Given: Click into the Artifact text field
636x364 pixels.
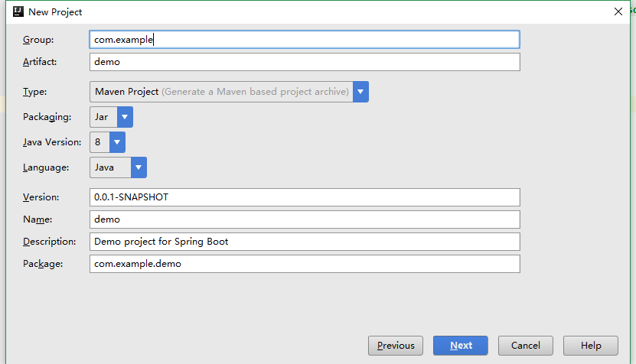Looking at the screenshot, I should pos(305,62).
